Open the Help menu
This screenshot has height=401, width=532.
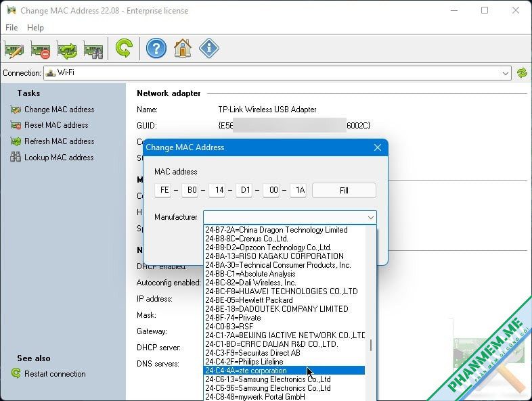(x=35, y=28)
